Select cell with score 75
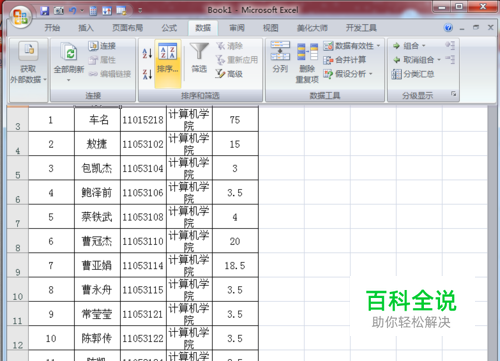Viewport: 500px width, 361px height. (x=235, y=119)
